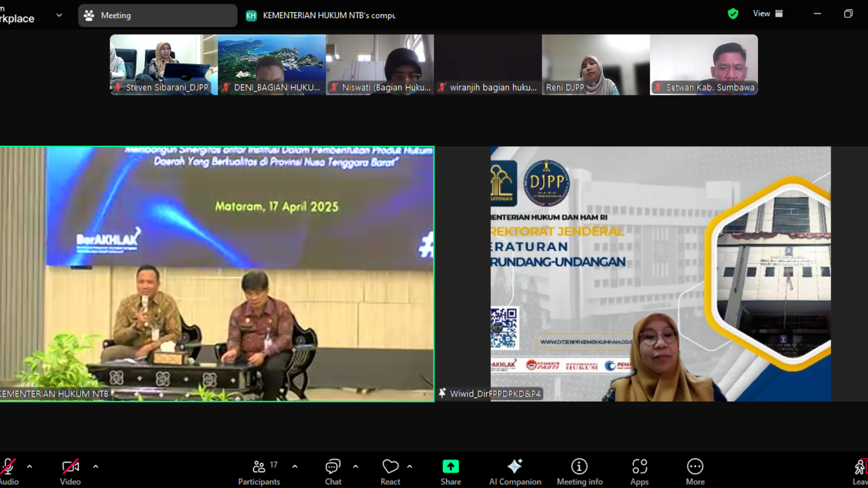The height and width of the screenshot is (488, 868).
Task: Click the pin icon beside Wiwid_DirFPPDPKD&P4
Action: click(x=443, y=393)
